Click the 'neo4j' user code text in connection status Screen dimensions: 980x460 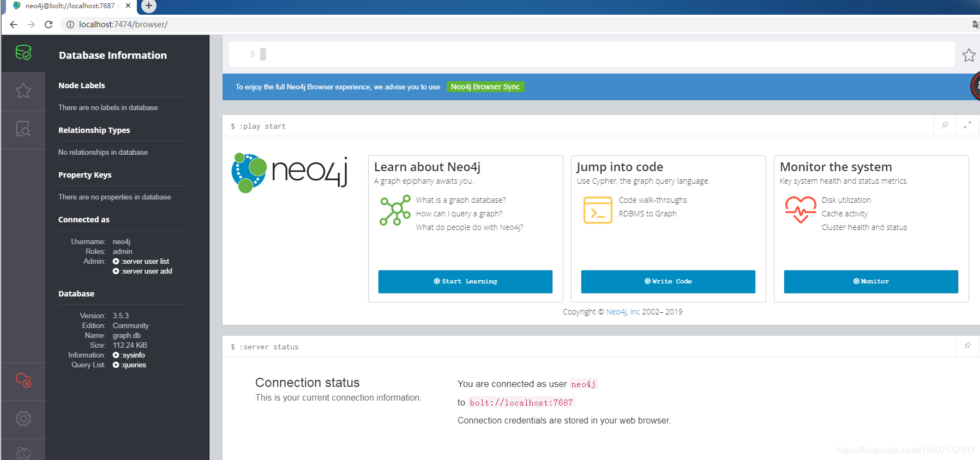584,384
